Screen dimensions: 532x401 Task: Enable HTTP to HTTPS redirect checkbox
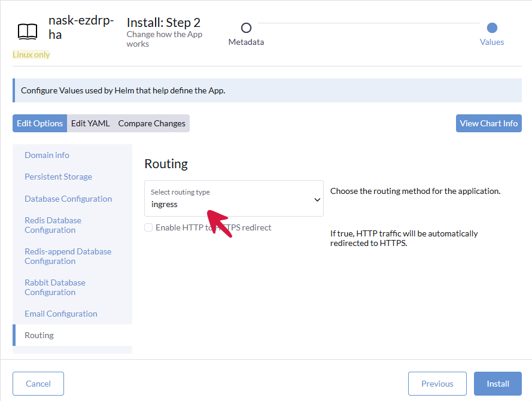click(x=148, y=227)
